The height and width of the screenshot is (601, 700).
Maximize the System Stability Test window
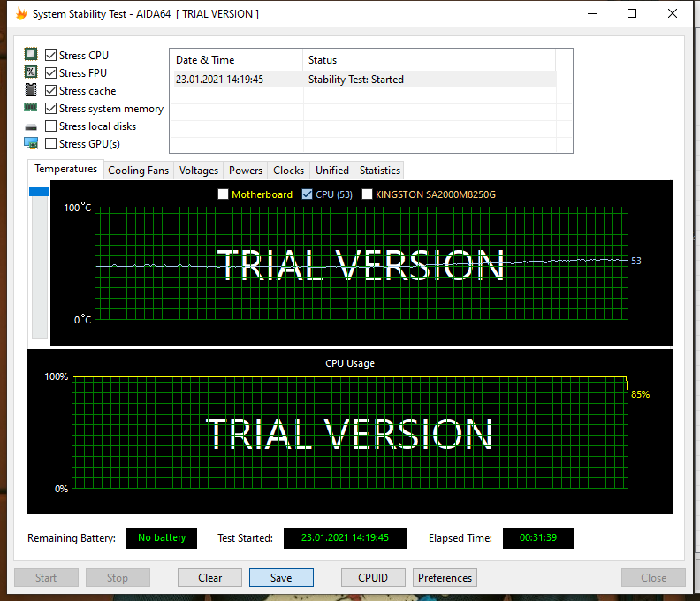pyautogui.click(x=632, y=13)
